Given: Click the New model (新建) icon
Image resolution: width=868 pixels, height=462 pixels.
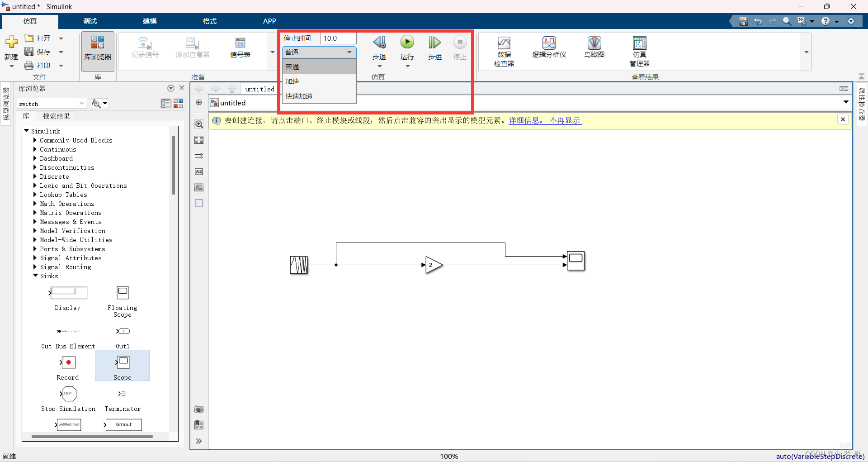Looking at the screenshot, I should [x=11, y=42].
